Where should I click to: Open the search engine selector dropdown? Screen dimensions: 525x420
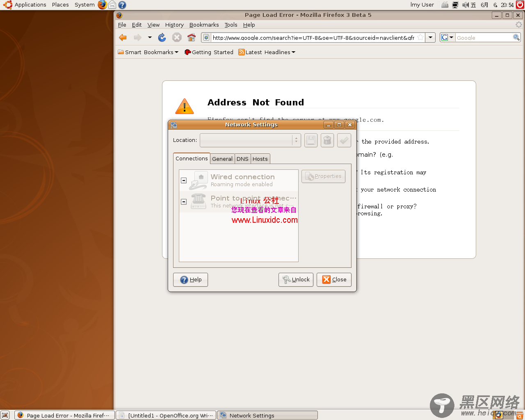pos(447,38)
